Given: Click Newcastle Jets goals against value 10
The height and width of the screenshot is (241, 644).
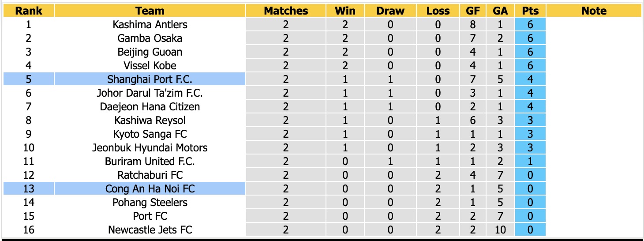Looking at the screenshot, I should tap(500, 230).
